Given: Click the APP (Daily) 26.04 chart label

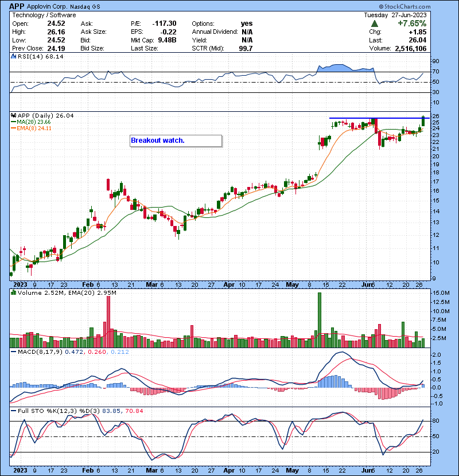Looking at the screenshot, I should point(45,115).
